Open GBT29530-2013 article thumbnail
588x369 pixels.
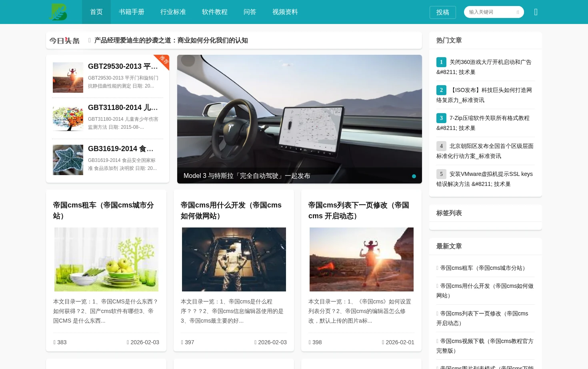tap(68, 78)
